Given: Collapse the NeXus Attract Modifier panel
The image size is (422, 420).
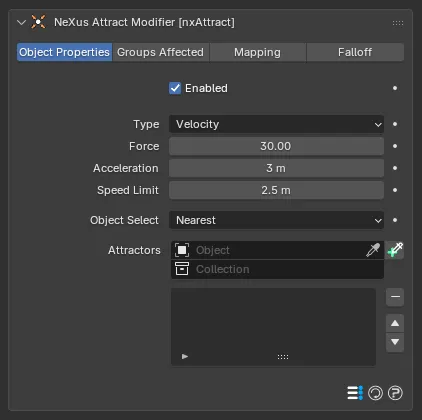Looking at the screenshot, I should tap(21, 23).
